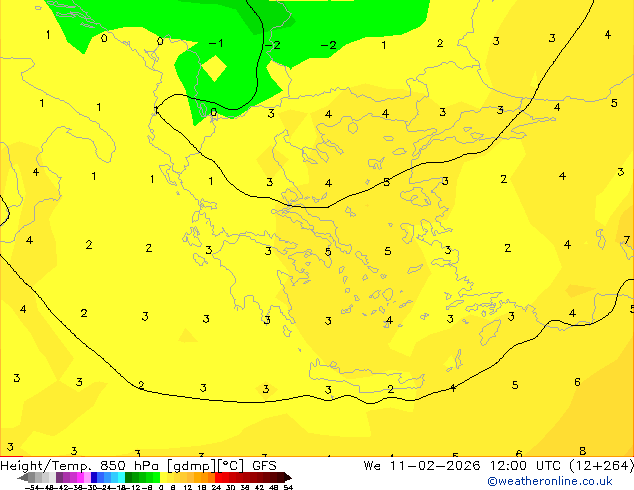The height and width of the screenshot is (490, 634).
Task: Pick the bright yellow swatch above 0
Action: (163, 477)
